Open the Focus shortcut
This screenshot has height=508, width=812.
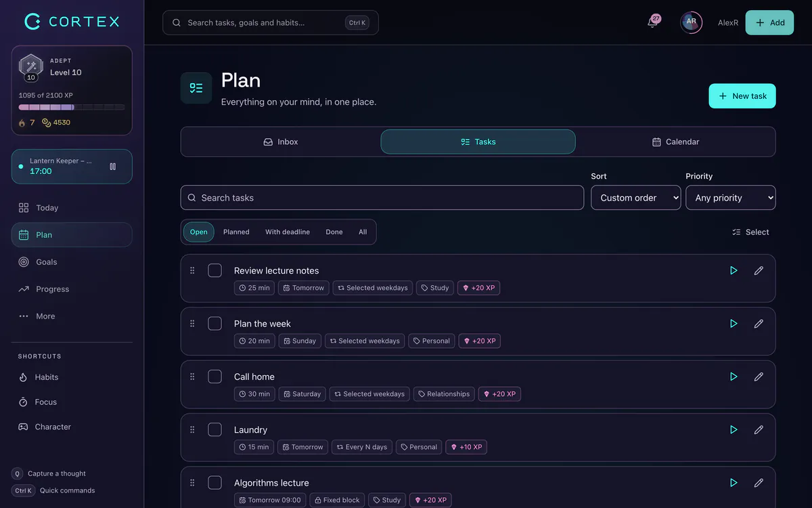click(x=72, y=402)
